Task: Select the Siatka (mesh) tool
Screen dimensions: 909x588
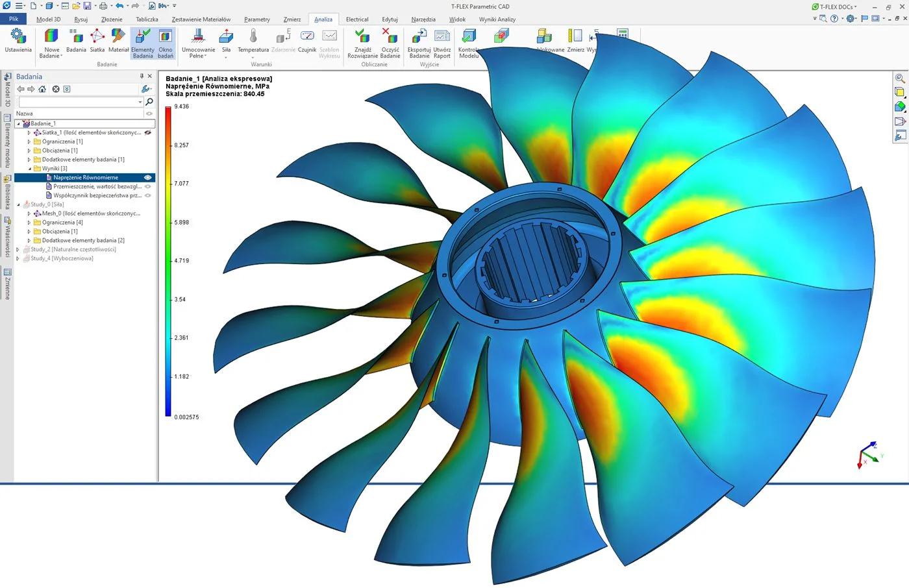Action: click(97, 43)
